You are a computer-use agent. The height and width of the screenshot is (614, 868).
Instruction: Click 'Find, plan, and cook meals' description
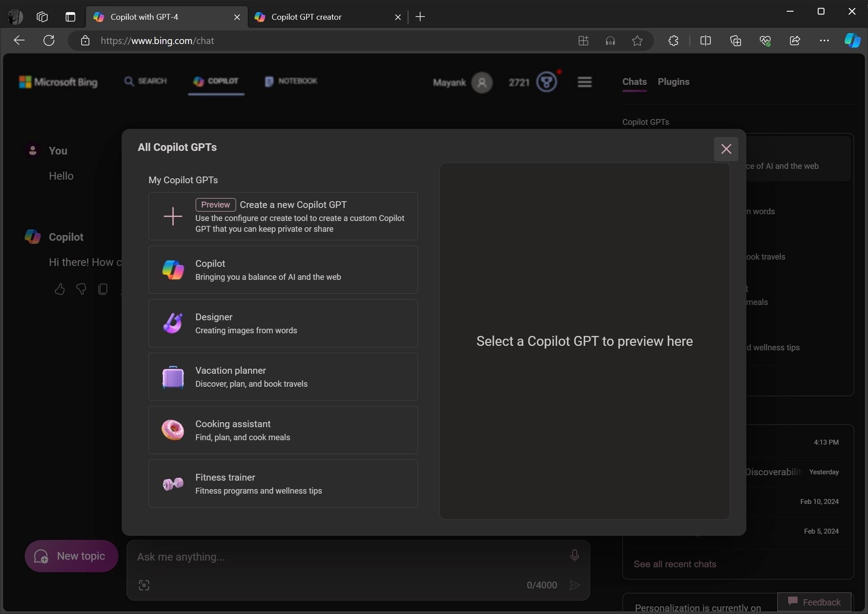coord(242,437)
